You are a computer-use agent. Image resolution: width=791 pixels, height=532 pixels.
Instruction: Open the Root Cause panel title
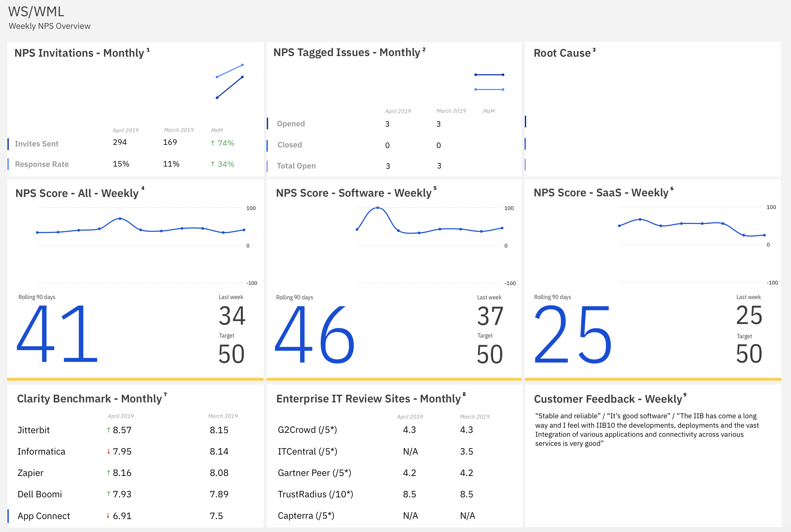coord(562,53)
